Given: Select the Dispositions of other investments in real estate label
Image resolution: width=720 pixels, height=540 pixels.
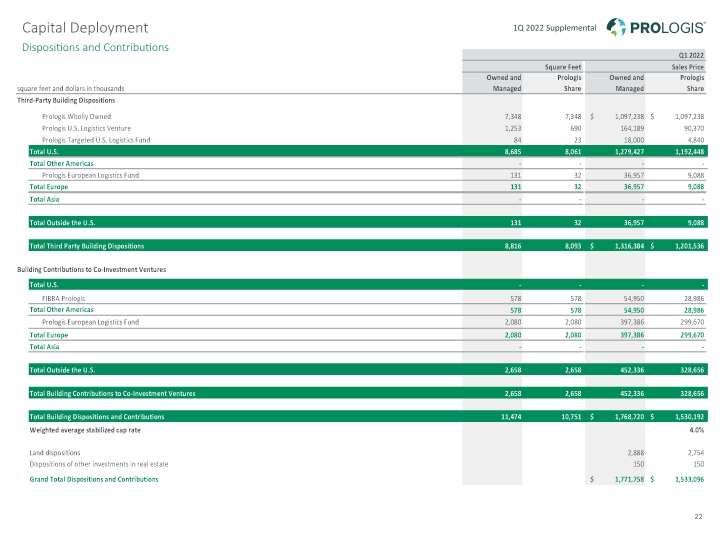Looking at the screenshot, I should tap(99, 464).
